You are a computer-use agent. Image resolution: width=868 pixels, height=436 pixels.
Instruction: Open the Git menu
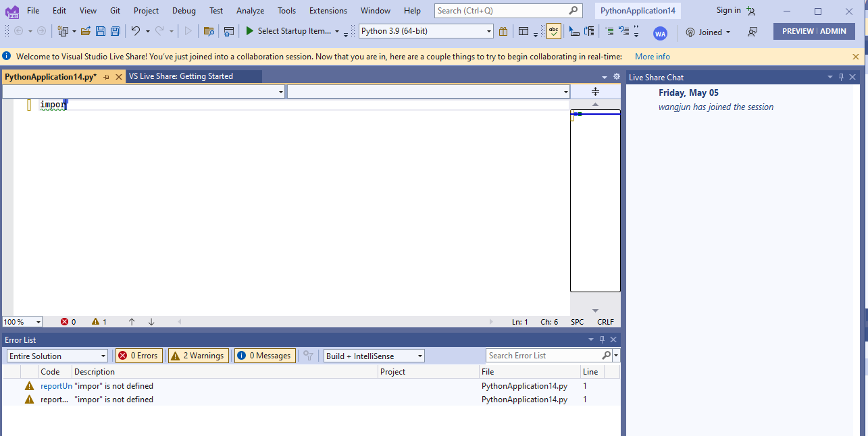coord(114,10)
